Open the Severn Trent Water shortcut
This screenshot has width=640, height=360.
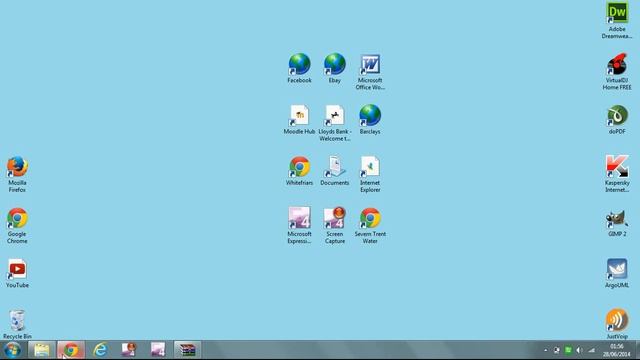pyautogui.click(x=370, y=225)
